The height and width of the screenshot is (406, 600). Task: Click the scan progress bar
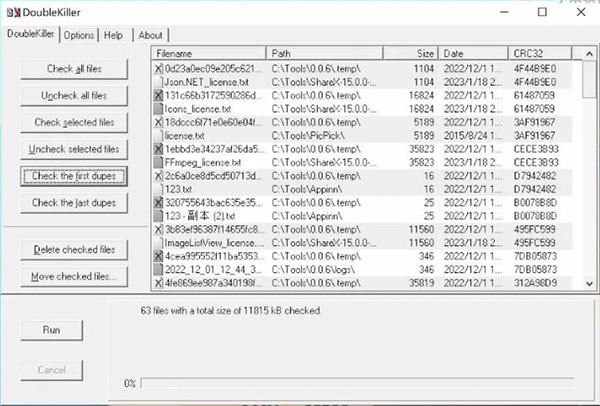click(x=357, y=383)
